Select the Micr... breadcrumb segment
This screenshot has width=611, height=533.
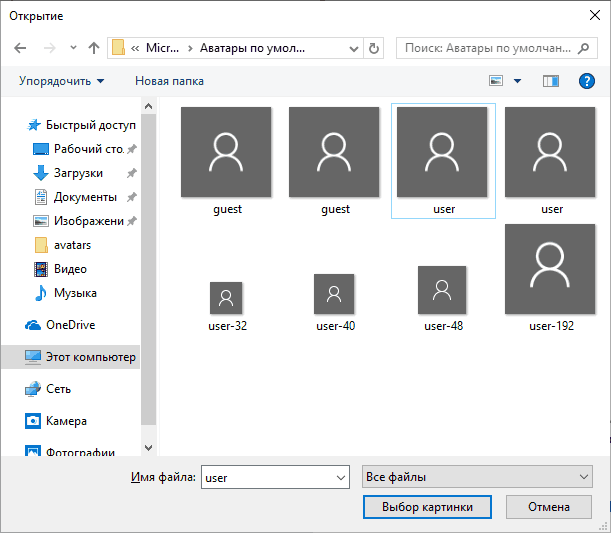(x=162, y=48)
